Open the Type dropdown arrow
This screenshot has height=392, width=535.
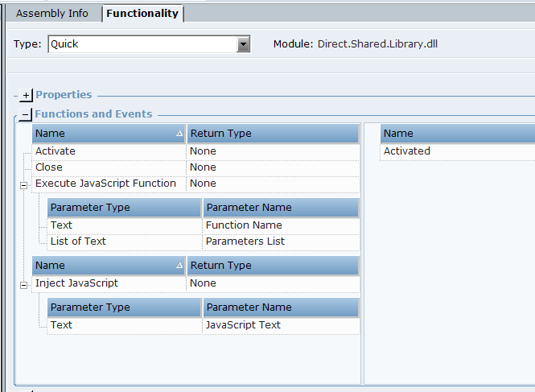click(x=244, y=44)
